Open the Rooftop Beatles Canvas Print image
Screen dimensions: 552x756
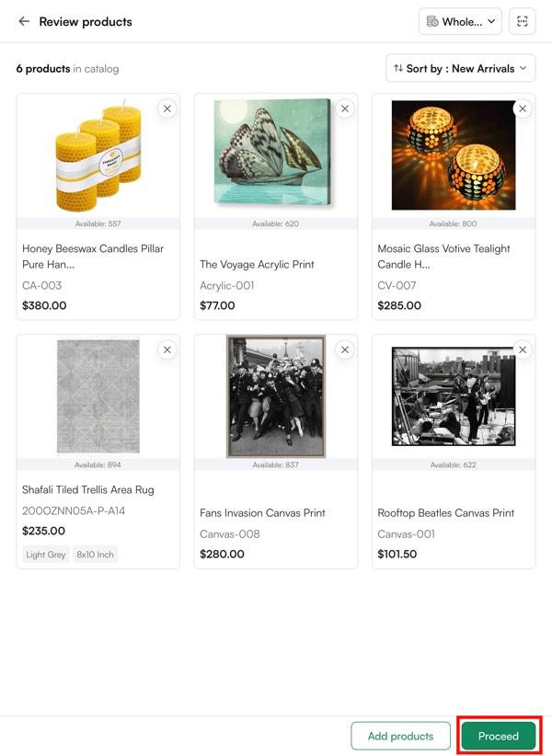tap(453, 395)
